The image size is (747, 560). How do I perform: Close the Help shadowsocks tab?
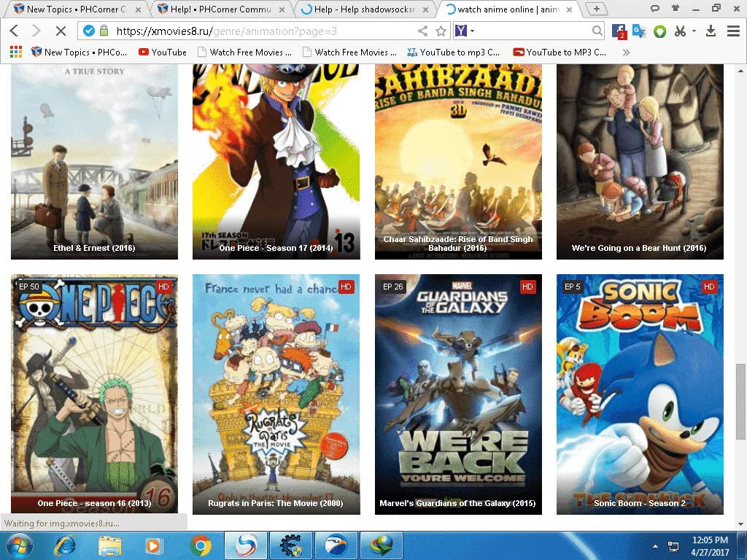[425, 9]
